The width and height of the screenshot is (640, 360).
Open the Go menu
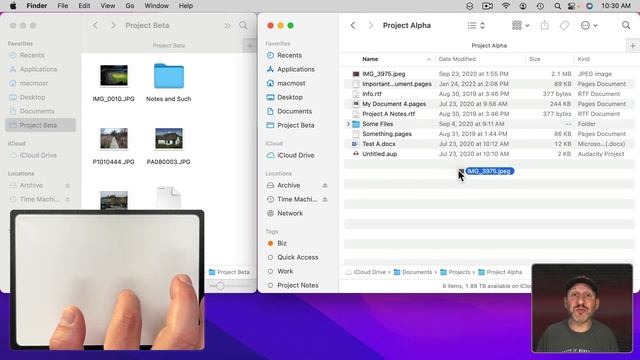pyautogui.click(x=130, y=6)
